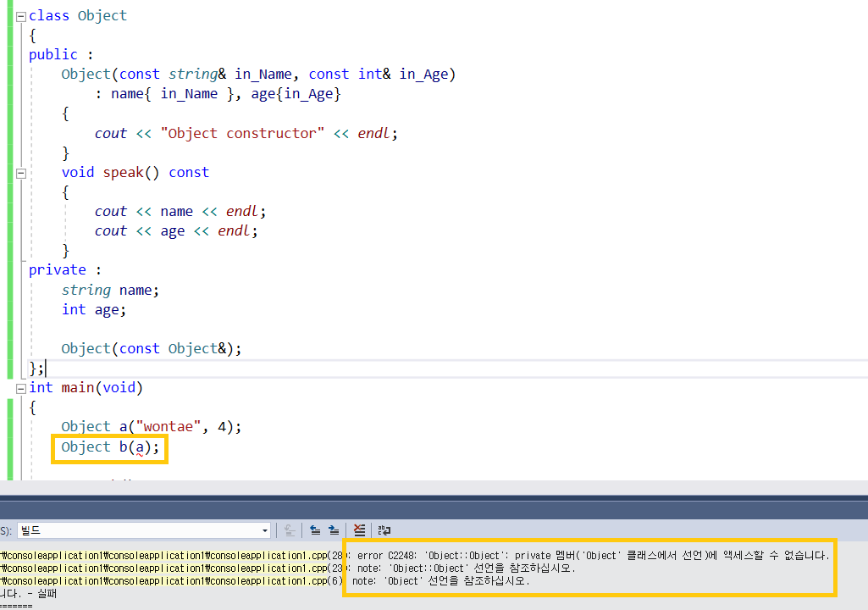Go to previous message in output
The width and height of the screenshot is (868, 610).
tap(315, 530)
